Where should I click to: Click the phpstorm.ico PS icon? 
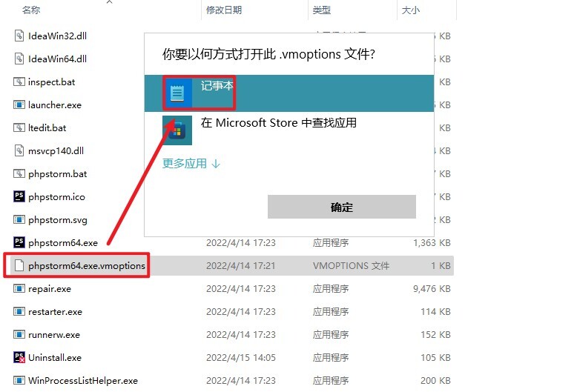(x=19, y=196)
